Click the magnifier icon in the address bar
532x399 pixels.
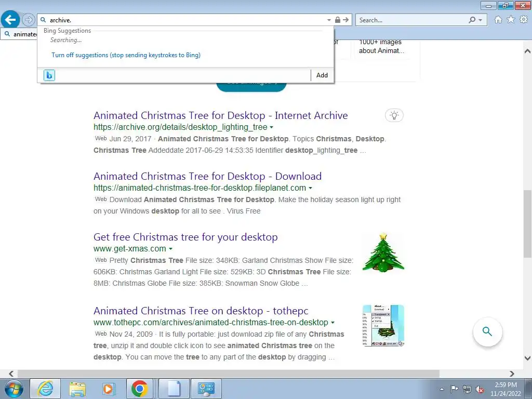click(44, 20)
